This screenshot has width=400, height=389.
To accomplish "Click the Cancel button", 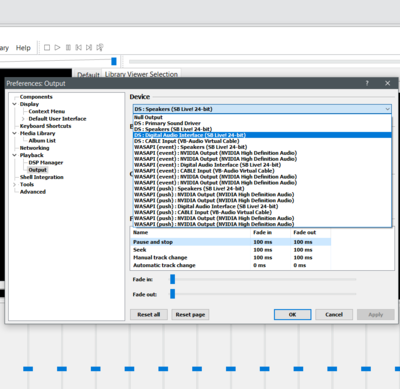I will pyautogui.click(x=334, y=315).
